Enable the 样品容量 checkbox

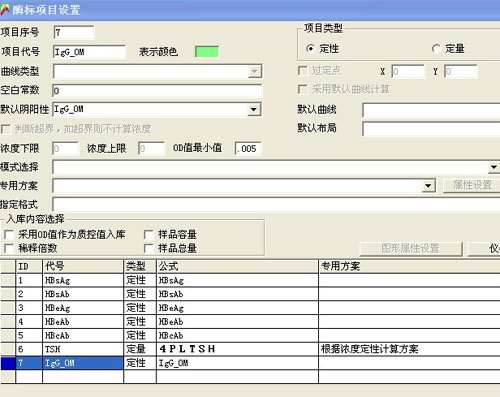point(149,235)
